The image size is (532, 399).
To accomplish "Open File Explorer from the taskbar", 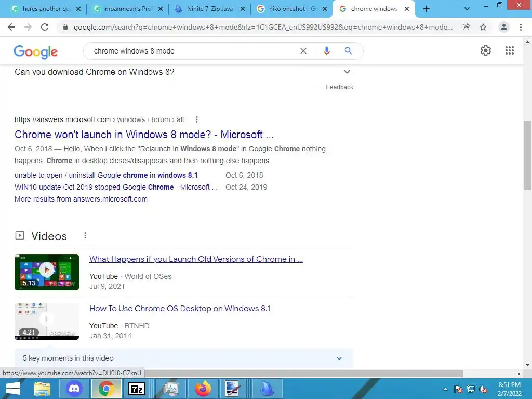I will [x=42, y=389].
